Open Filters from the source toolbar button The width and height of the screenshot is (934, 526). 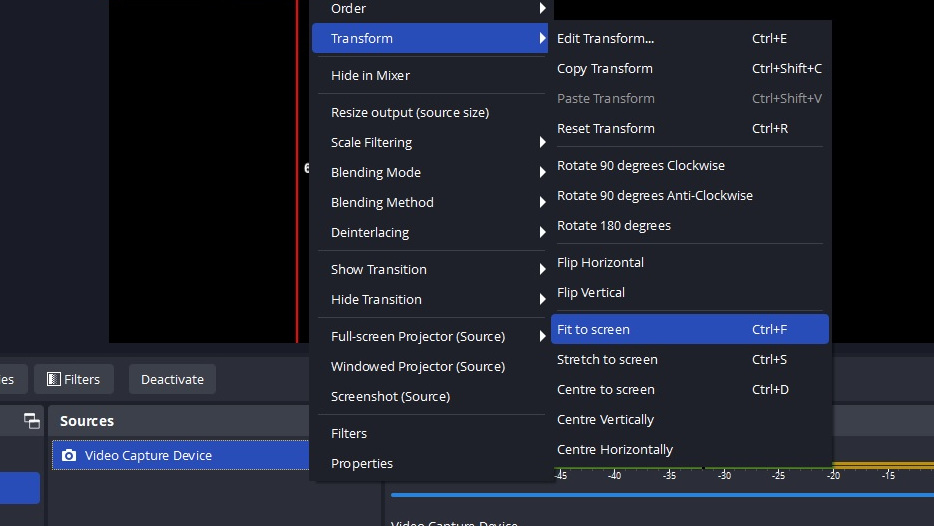coord(74,379)
